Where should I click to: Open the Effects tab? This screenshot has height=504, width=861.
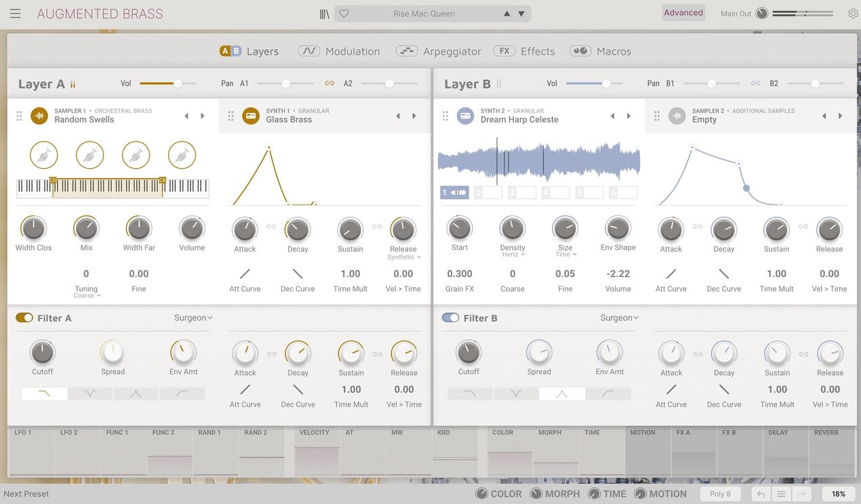tap(525, 51)
